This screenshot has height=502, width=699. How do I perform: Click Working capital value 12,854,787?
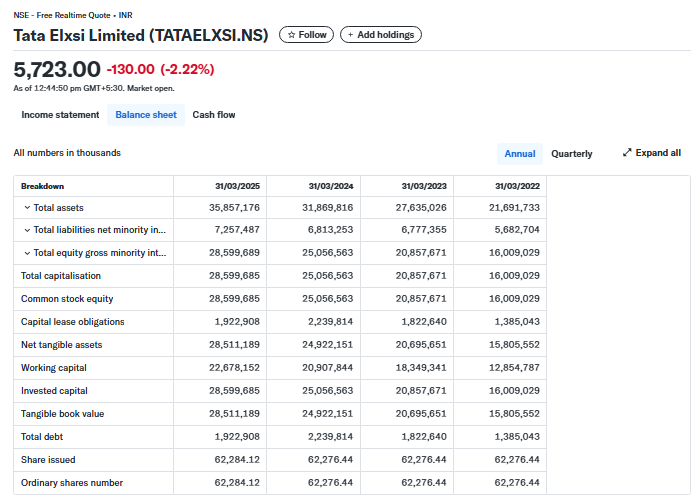tap(514, 368)
